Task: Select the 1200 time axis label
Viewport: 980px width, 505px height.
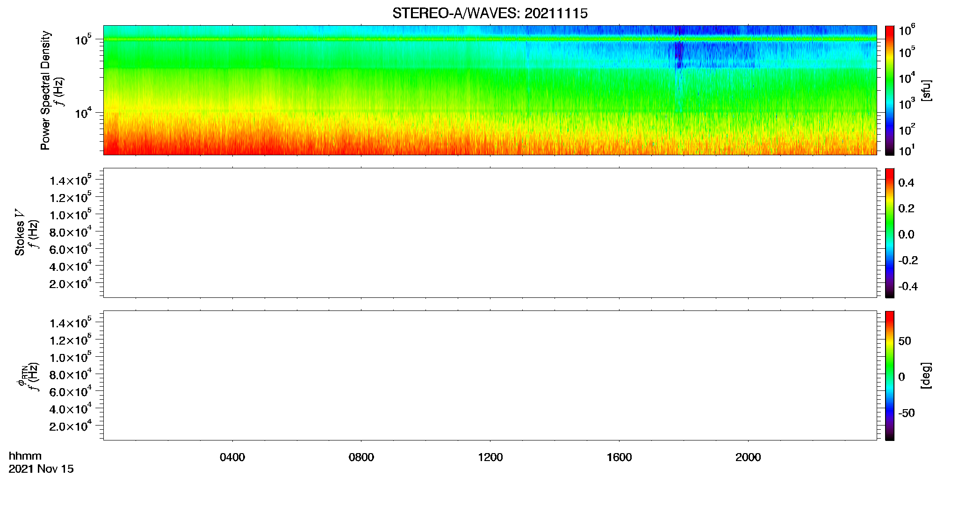Action: (490, 457)
